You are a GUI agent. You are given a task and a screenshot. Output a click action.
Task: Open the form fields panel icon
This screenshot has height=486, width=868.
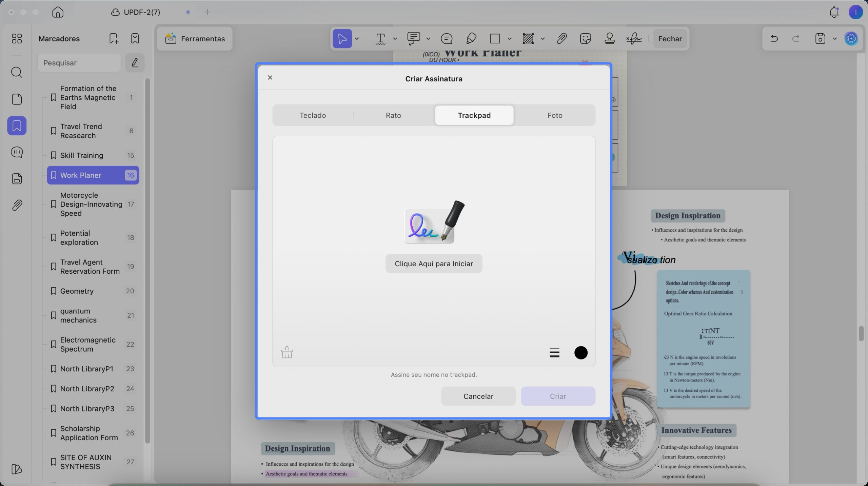[x=17, y=179]
